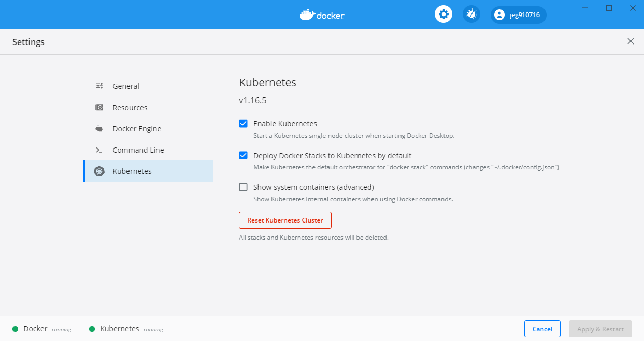Viewport: 644px width, 341px height.
Task: Minimize the Docker Desktop window
Action: [x=585, y=8]
